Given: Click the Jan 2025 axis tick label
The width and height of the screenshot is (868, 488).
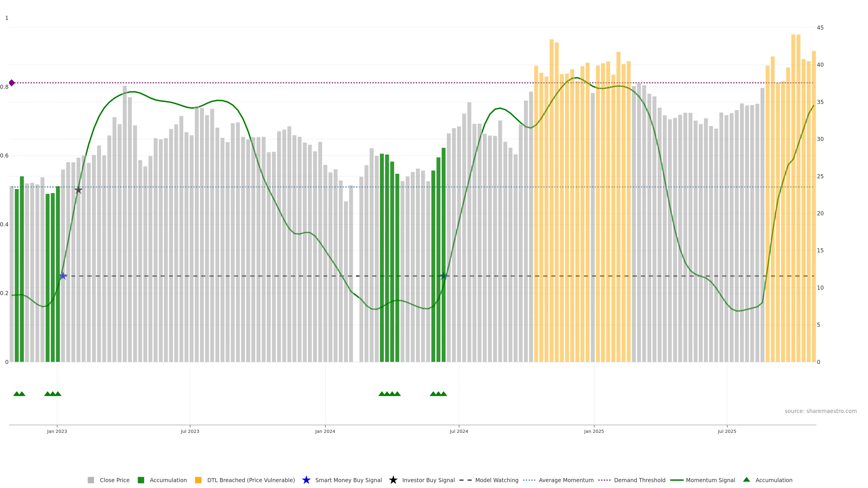Looking at the screenshot, I should click(594, 431).
